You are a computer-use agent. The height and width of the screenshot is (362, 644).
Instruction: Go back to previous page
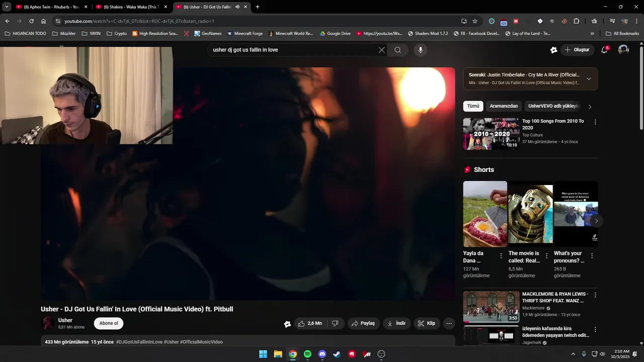(x=7, y=21)
